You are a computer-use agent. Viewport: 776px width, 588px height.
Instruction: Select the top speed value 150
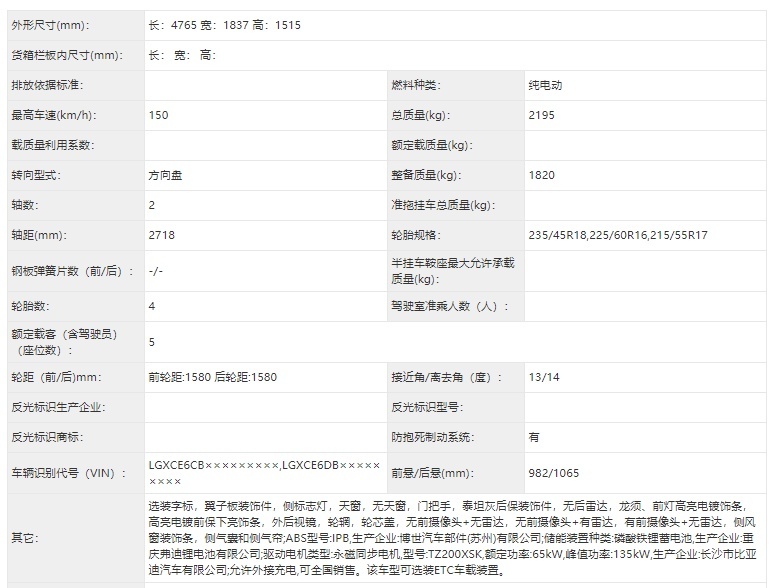158,115
